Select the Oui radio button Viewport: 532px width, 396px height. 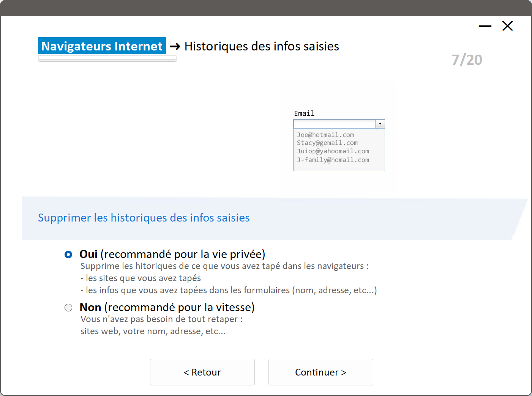point(68,255)
